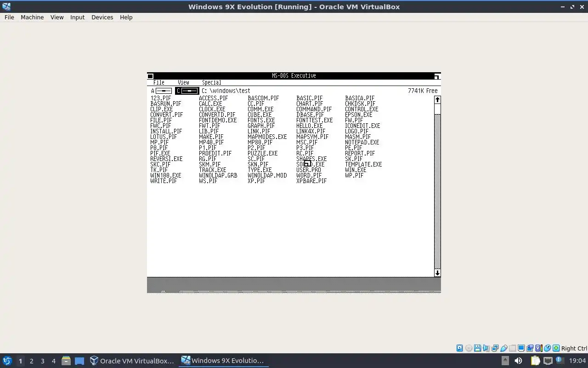Screen dimensions: 588x368
Task: Open the MS-DOS Executive File menu
Action: pos(159,82)
